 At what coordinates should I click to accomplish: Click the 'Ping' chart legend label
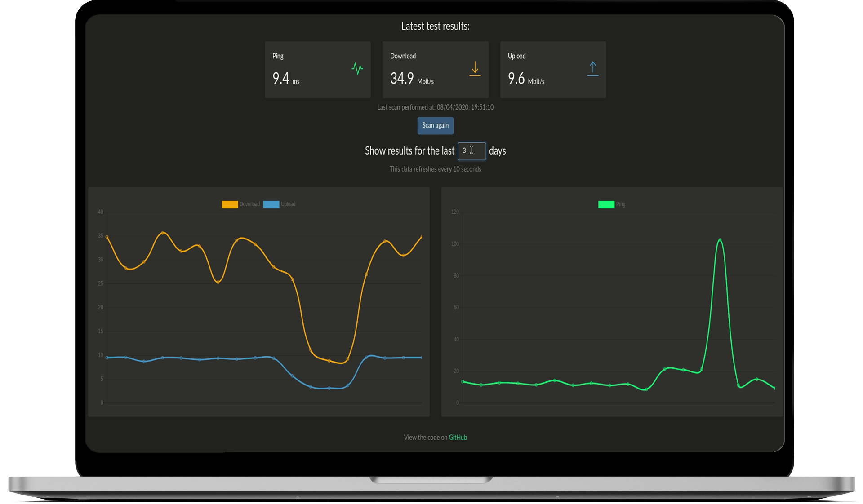(x=620, y=204)
